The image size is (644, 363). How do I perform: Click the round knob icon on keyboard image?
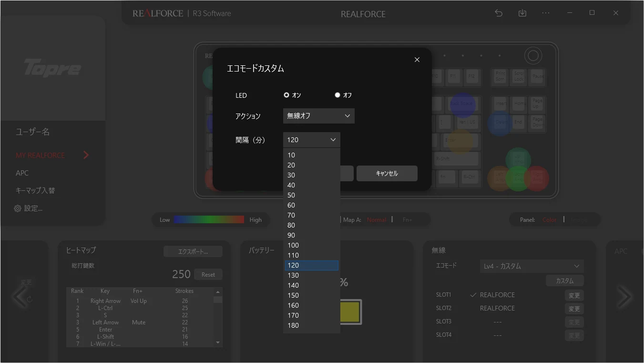(533, 56)
